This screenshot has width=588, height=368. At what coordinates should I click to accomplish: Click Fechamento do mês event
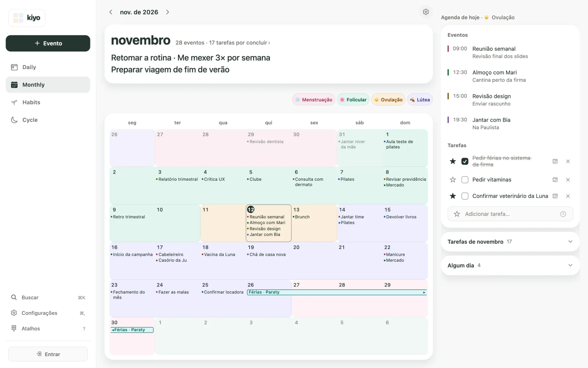pyautogui.click(x=128, y=295)
